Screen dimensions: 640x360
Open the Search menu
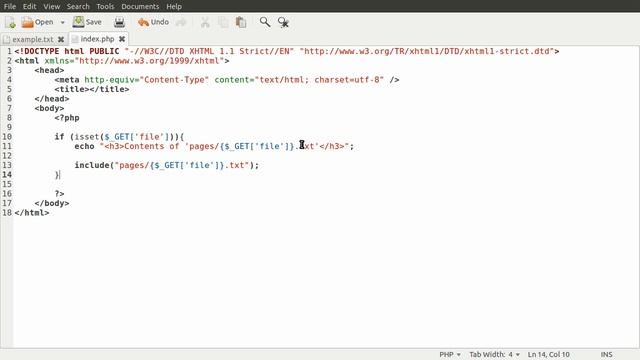pyautogui.click(x=78, y=7)
